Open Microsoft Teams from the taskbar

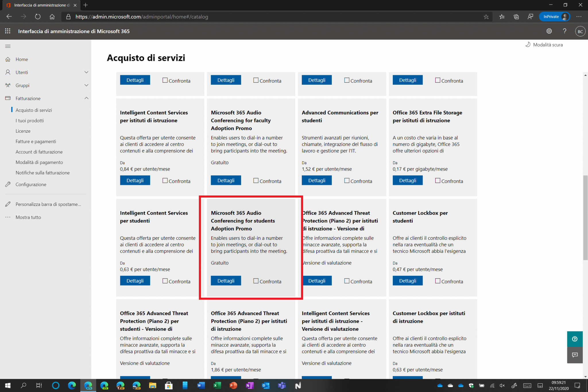tap(282, 386)
